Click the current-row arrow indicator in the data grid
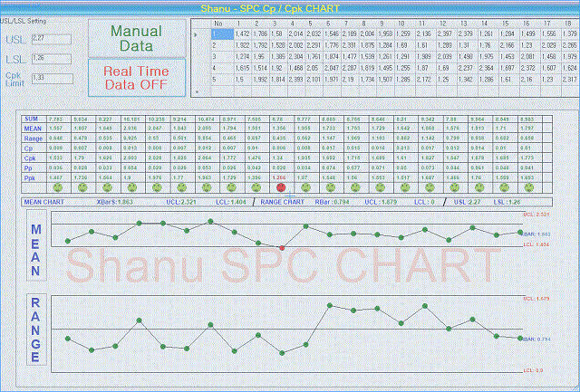This screenshot has width=580, height=392. pos(196,35)
